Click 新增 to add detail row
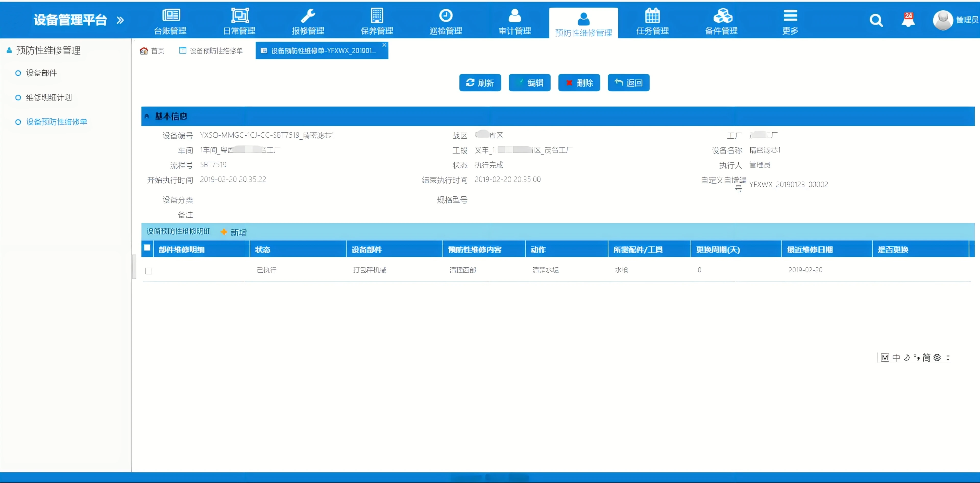 [234, 232]
